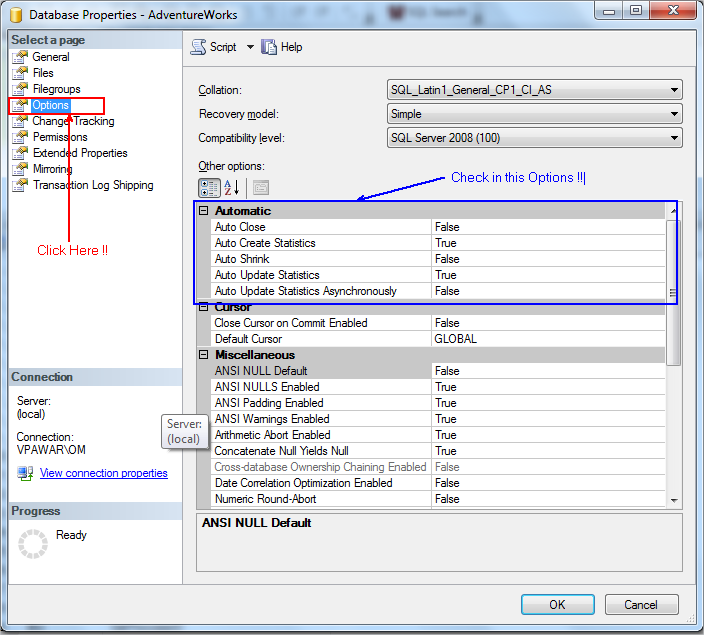The image size is (704, 635).
Task: Open the Help toolbar icon
Action: tap(269, 47)
